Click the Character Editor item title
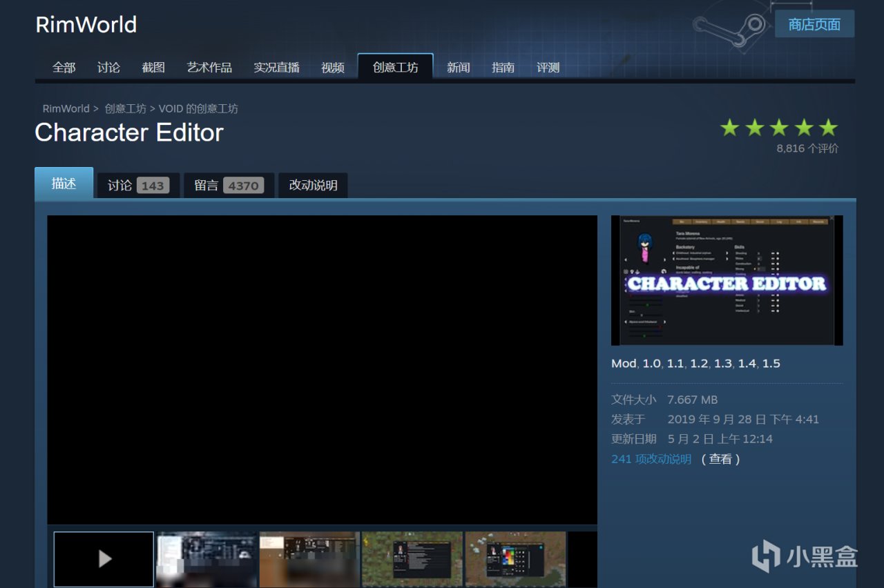Viewport: 884px width, 588px height. click(129, 133)
